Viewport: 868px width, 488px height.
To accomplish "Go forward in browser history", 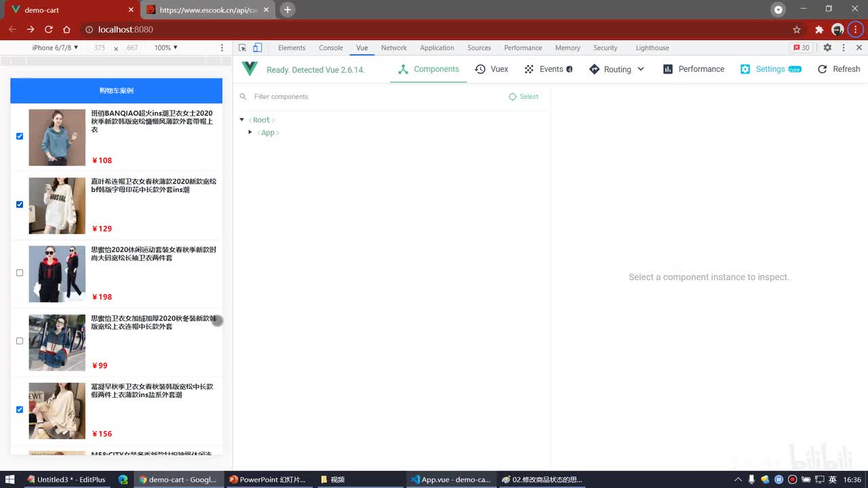I will tap(31, 29).
